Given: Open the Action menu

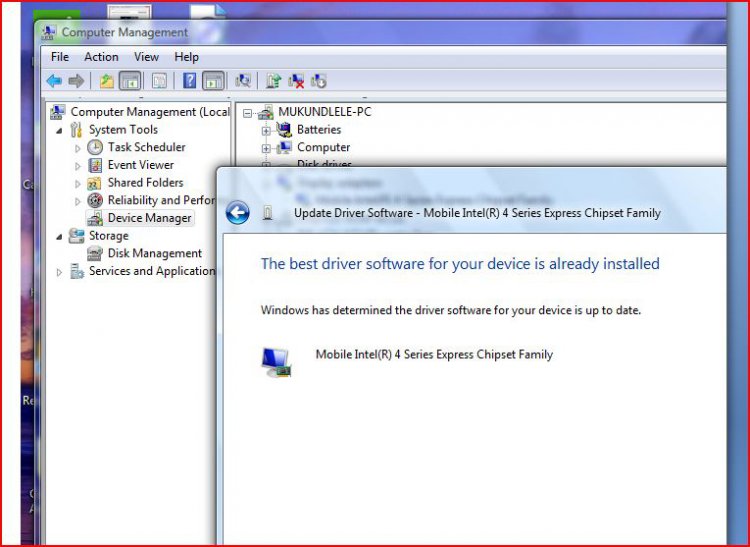Looking at the screenshot, I should (101, 57).
